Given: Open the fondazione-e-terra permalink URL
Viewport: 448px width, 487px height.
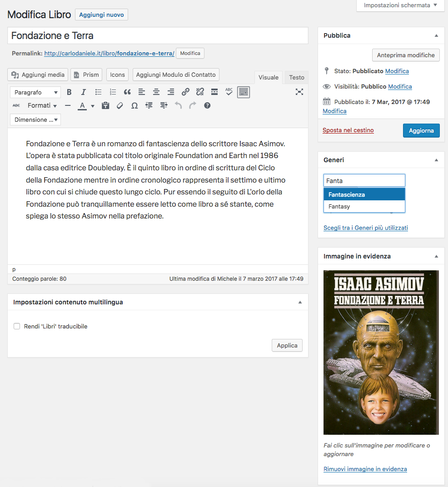Looking at the screenshot, I should 109,54.
